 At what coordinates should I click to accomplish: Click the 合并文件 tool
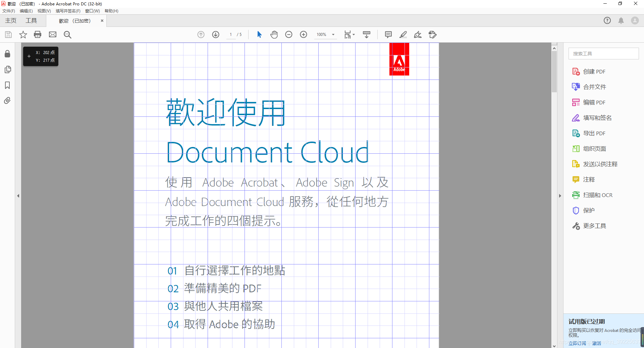589,87
